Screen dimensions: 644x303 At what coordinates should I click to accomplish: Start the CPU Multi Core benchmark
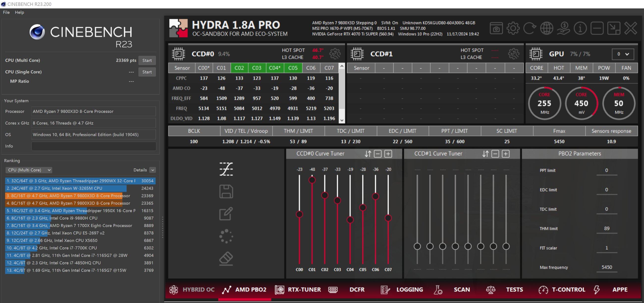click(x=147, y=60)
